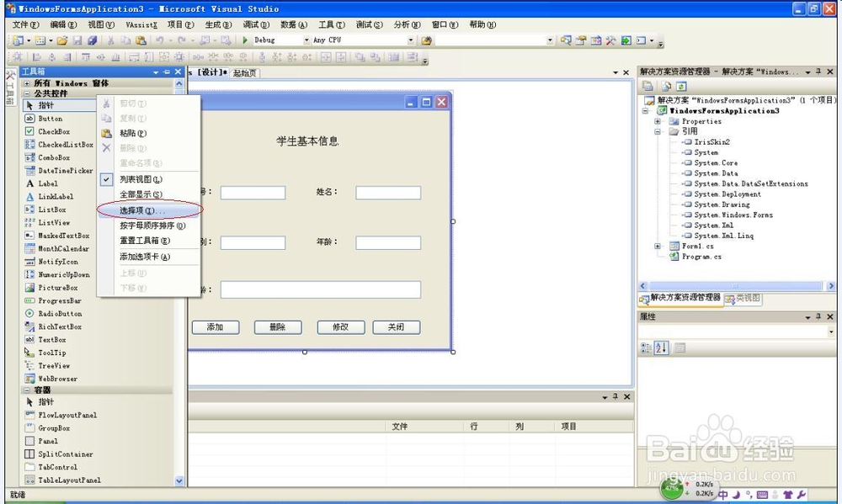
Task: Click the 关闭 button on the form
Action: pyautogui.click(x=396, y=327)
